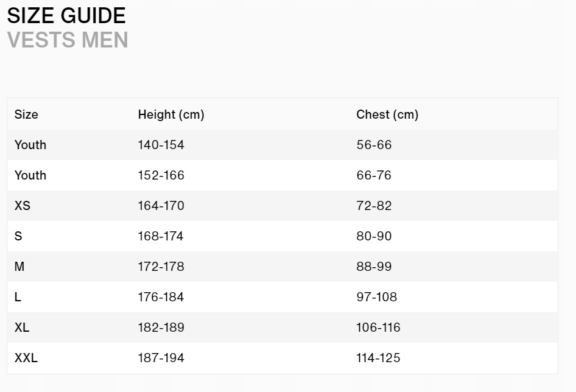Click the 114-125 chest value
Viewport: 576px width, 392px height.
[x=378, y=358]
